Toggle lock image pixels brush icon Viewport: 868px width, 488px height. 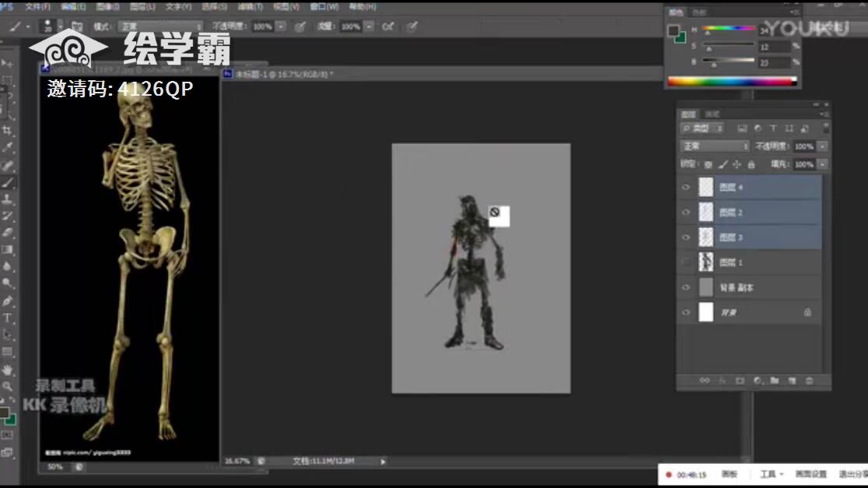click(x=723, y=164)
